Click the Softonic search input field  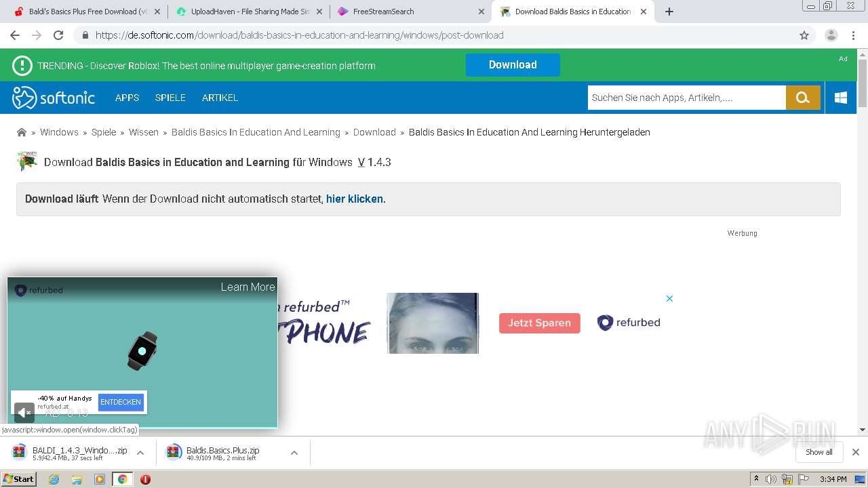click(x=686, y=98)
